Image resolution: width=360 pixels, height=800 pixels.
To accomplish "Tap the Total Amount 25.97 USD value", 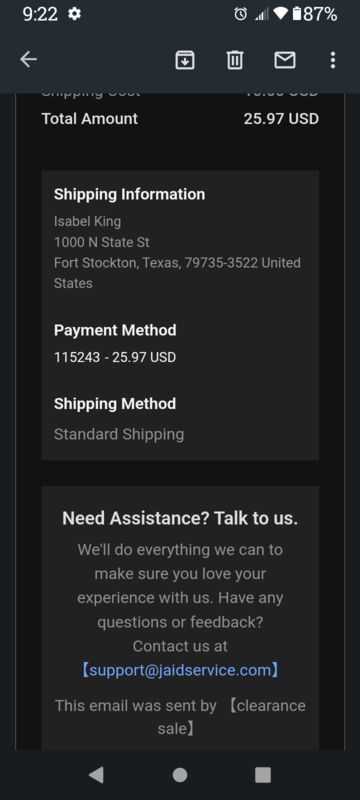I will click(281, 119).
